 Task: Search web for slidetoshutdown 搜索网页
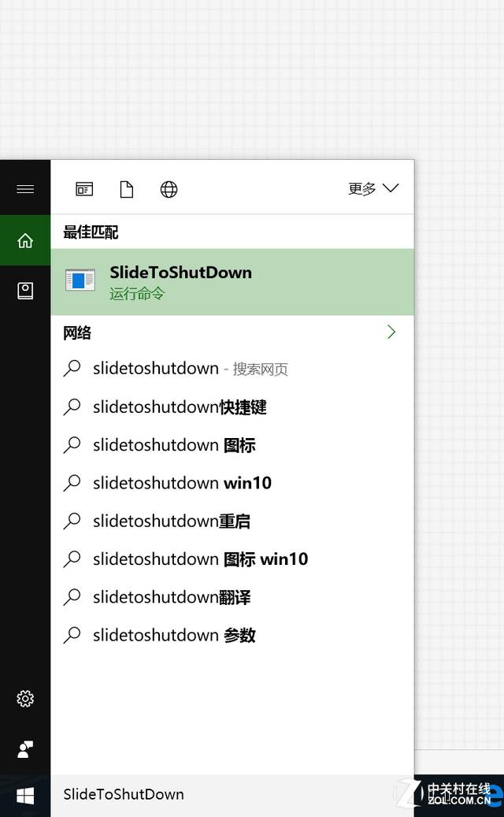pyautogui.click(x=232, y=369)
